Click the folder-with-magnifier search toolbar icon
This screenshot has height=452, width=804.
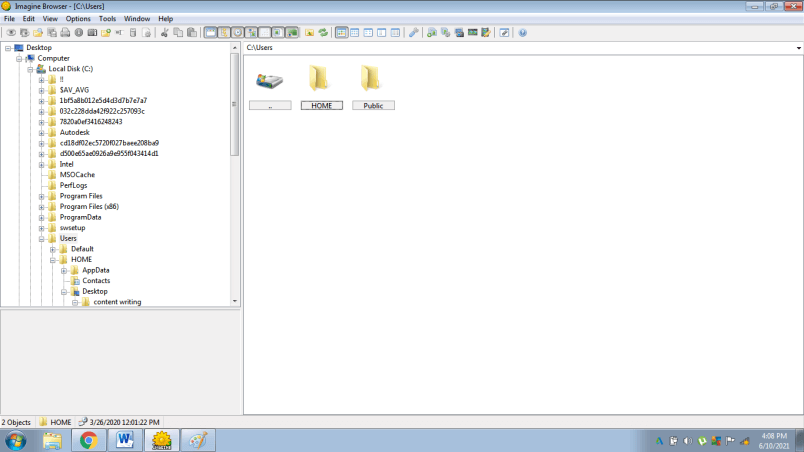point(37,33)
